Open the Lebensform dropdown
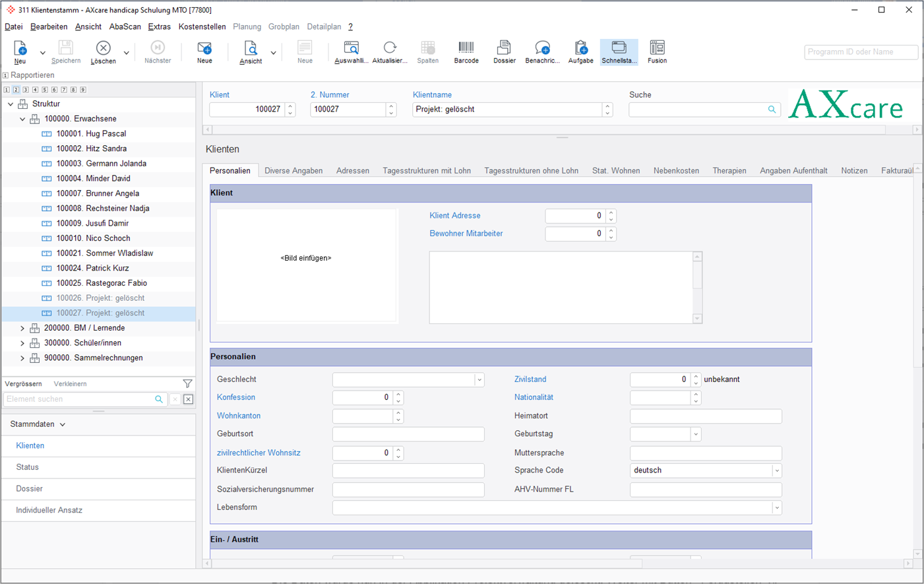Screen dimensions: 924x584 tap(777, 508)
